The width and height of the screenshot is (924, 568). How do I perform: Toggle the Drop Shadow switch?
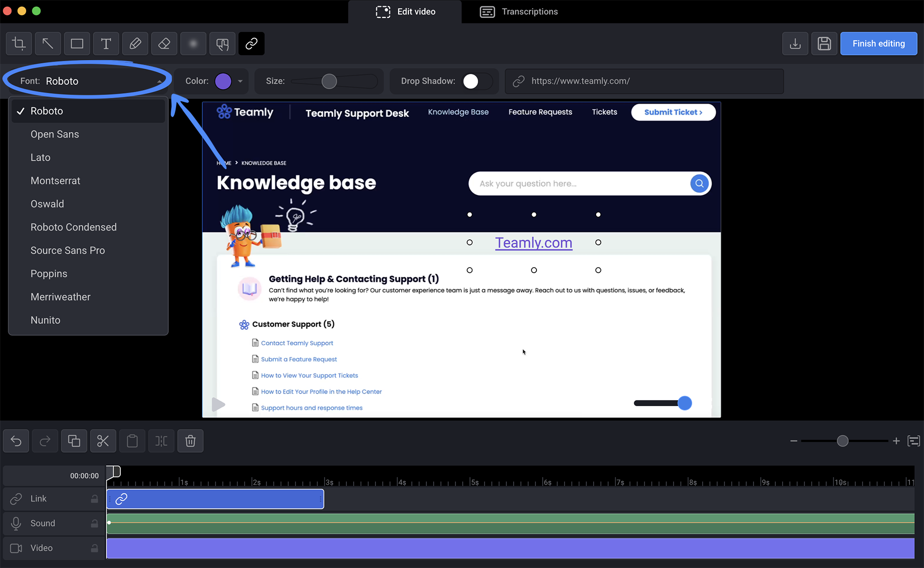[477, 81]
